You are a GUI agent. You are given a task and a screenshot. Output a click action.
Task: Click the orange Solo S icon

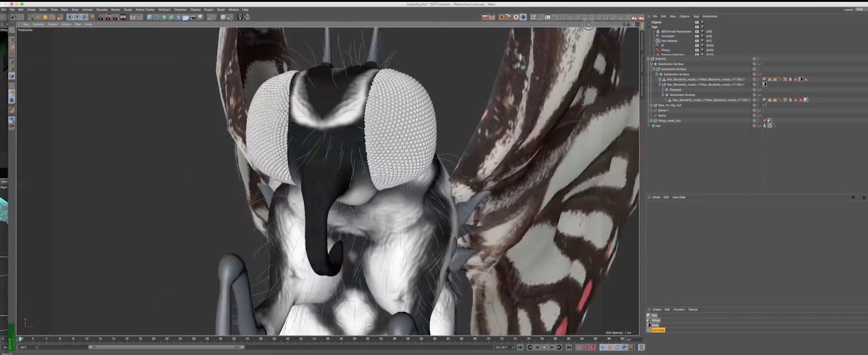pyautogui.click(x=501, y=17)
